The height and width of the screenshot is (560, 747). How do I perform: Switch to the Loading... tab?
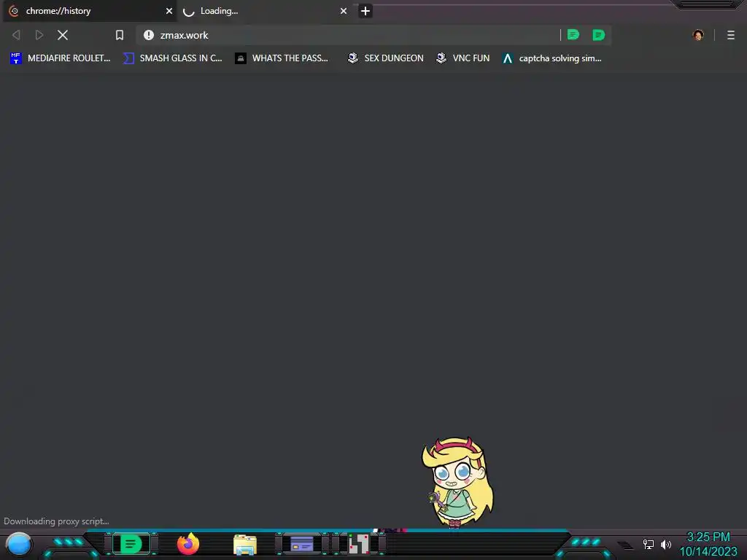pos(264,11)
